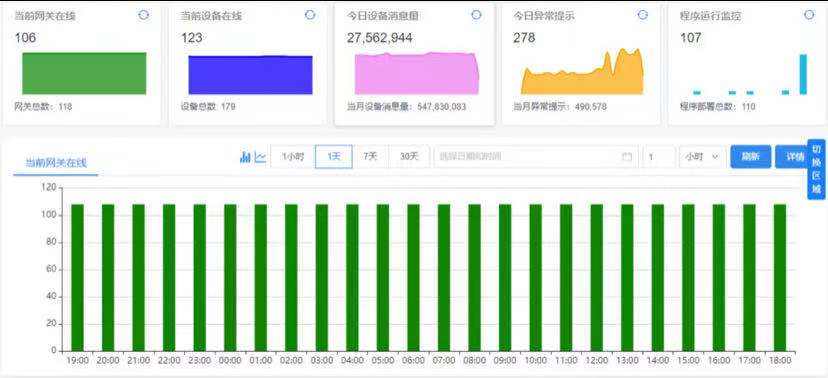828x378 pixels.
Task: Click the device online count 123
Action: 192,38
